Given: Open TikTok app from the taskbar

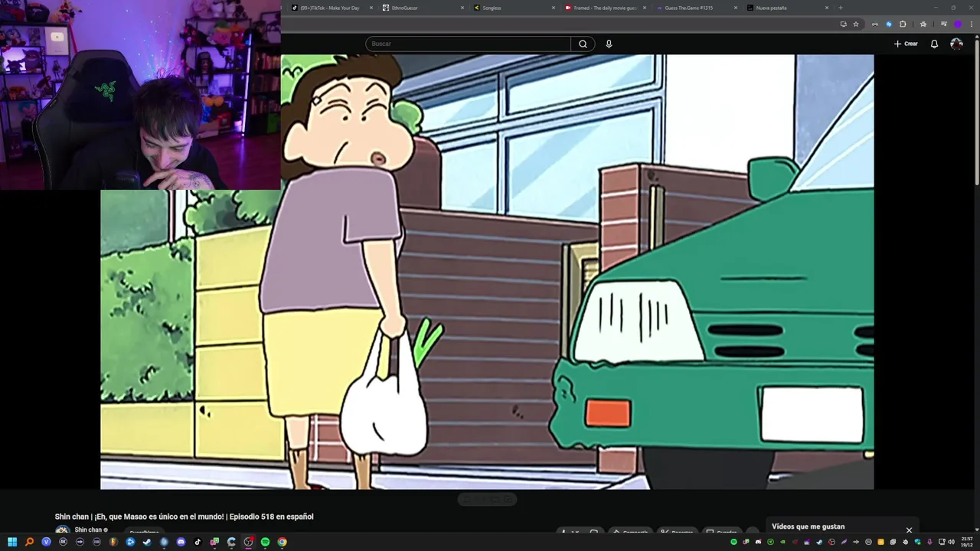Looking at the screenshot, I should click(198, 542).
